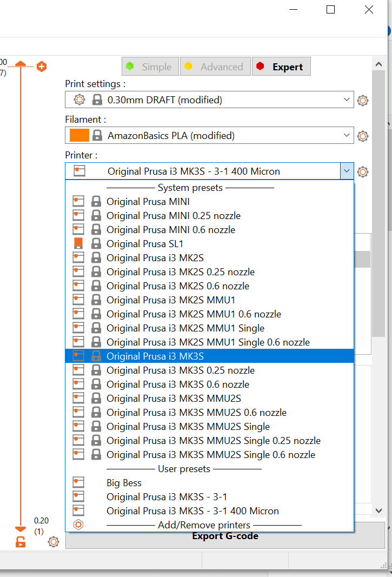Screen dimensions: 392x577
Task: Click the gear icon beside Printer dropdown
Action: pyautogui.click(x=363, y=172)
